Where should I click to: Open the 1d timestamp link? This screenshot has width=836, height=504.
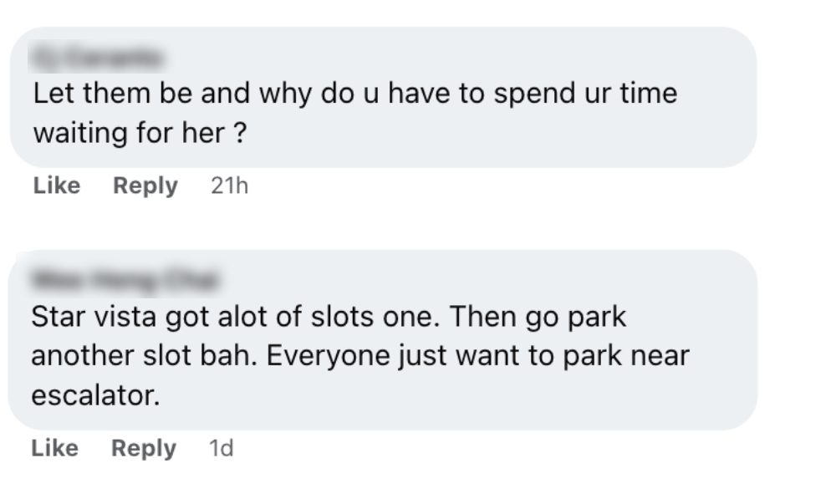[x=221, y=449]
